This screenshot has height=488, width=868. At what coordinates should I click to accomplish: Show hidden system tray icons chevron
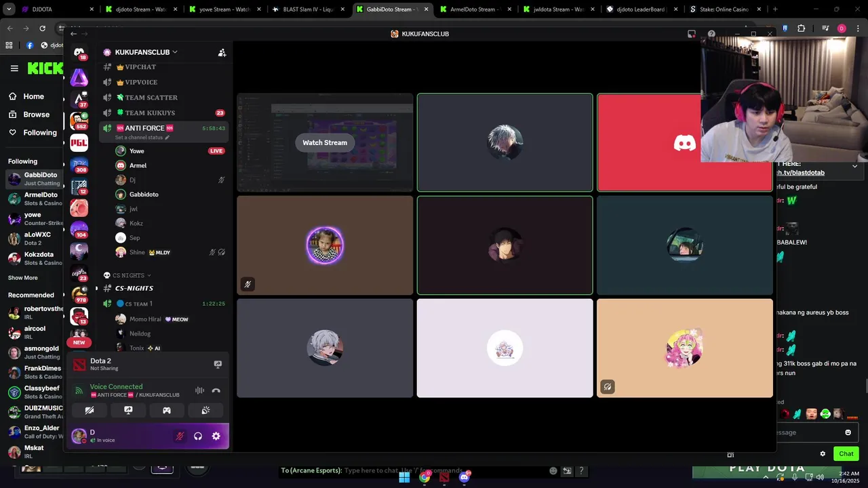[x=766, y=477]
